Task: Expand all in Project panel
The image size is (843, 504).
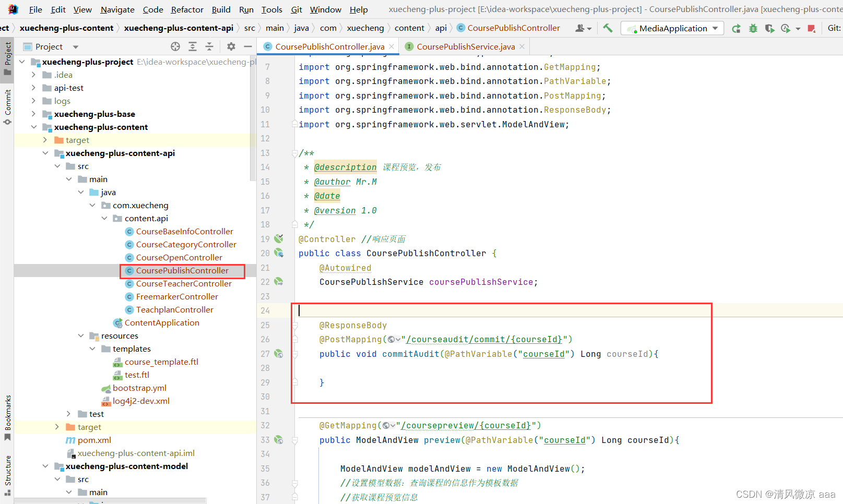Action: (x=193, y=46)
